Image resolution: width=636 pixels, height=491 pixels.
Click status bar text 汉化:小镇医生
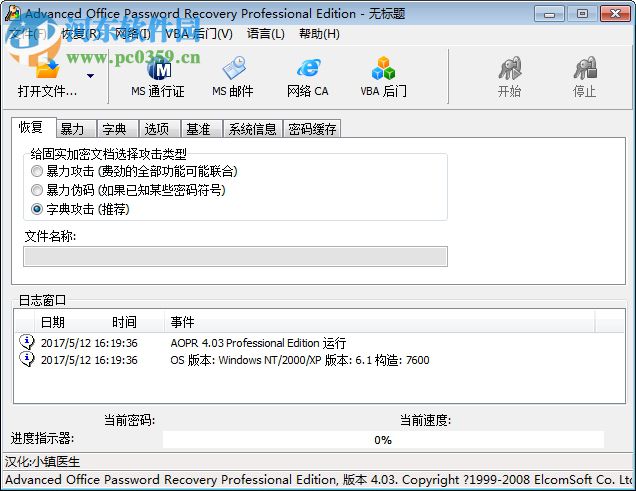point(43,461)
